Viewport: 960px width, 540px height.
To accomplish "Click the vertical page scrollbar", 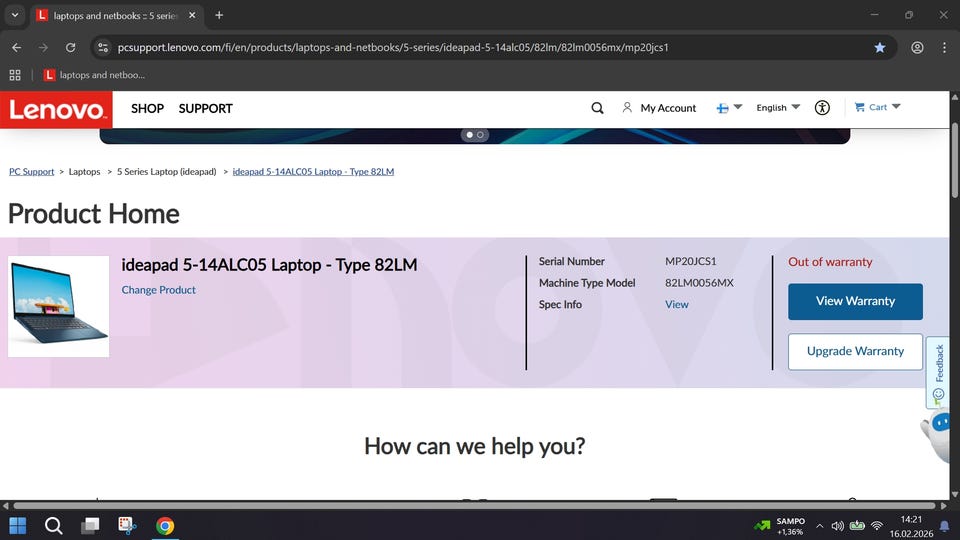I will click(x=955, y=160).
